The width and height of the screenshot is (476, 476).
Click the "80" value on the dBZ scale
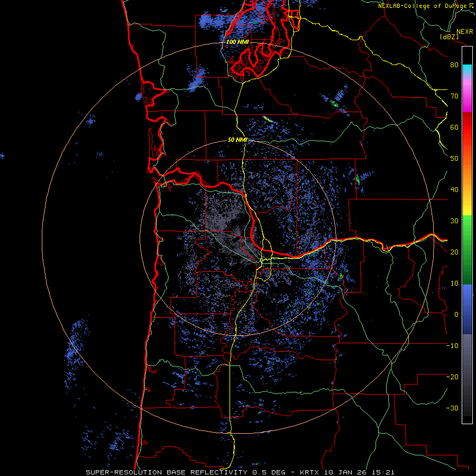[x=454, y=65]
